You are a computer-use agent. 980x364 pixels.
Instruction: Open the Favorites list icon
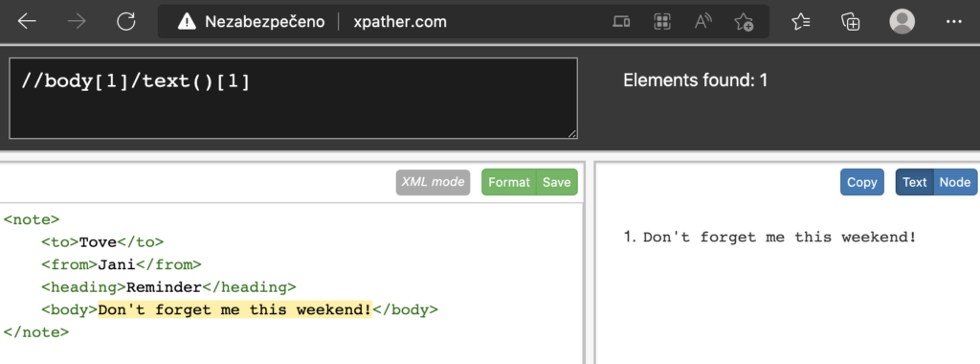point(801,23)
